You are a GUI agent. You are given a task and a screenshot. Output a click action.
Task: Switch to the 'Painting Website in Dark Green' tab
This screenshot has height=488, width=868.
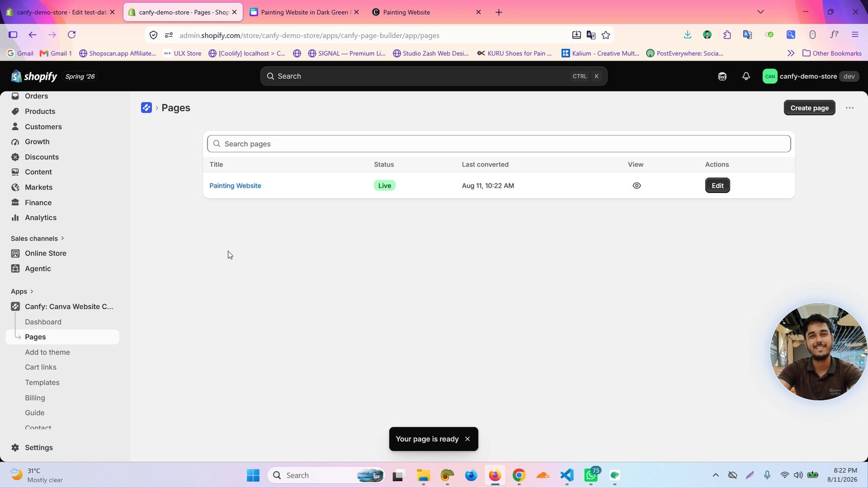[x=305, y=12]
